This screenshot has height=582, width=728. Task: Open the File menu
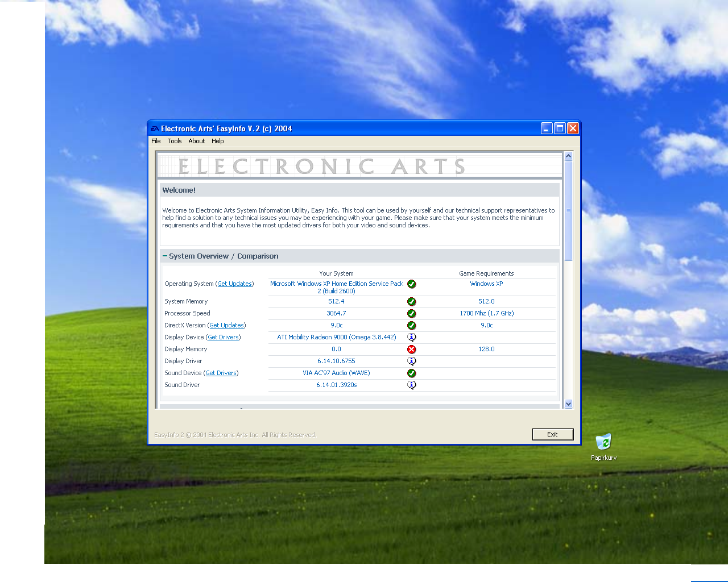click(x=156, y=141)
